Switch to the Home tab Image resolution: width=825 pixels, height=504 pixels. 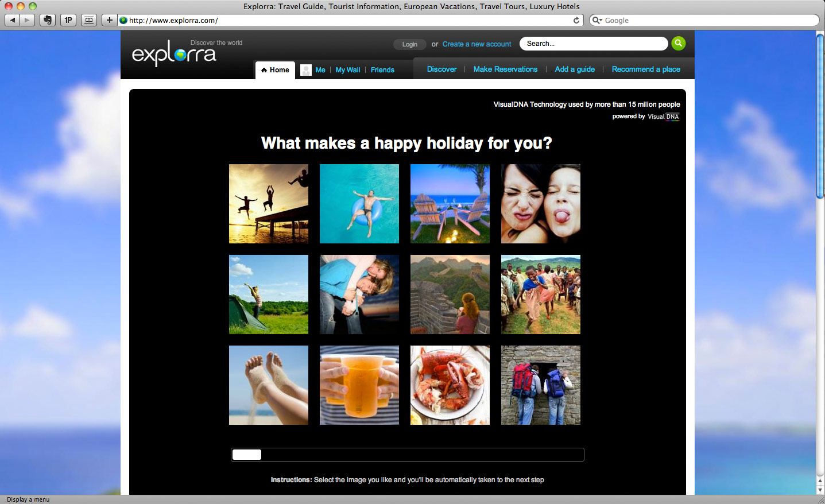click(x=275, y=70)
